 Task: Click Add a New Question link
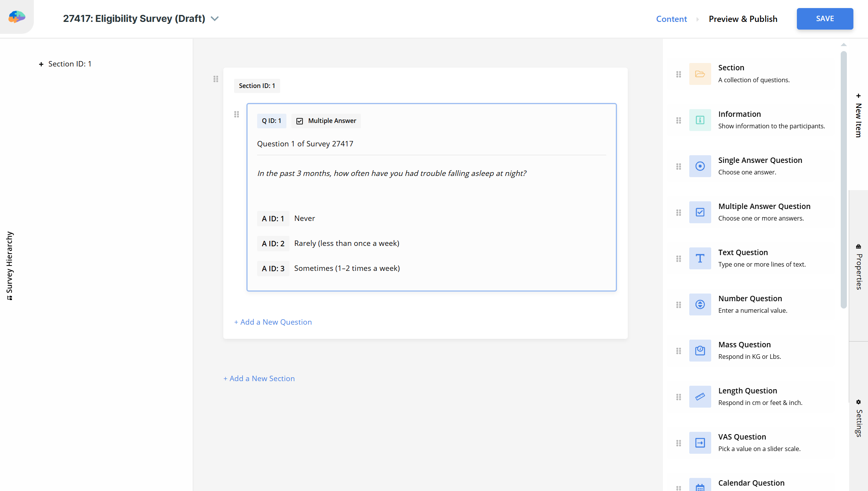click(273, 322)
